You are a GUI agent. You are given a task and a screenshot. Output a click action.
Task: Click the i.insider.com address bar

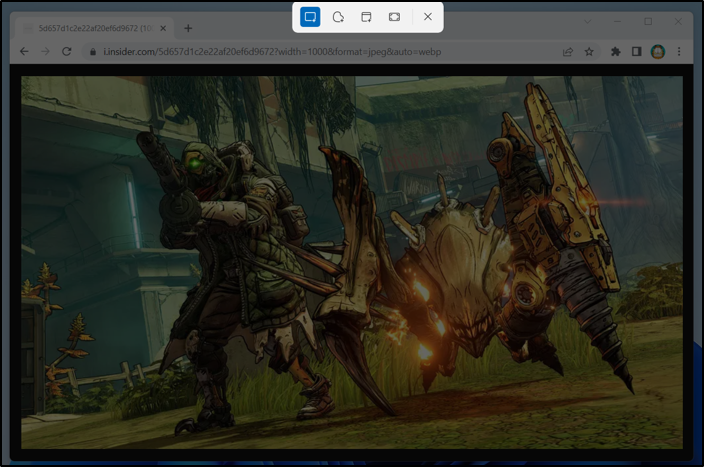tap(300, 51)
